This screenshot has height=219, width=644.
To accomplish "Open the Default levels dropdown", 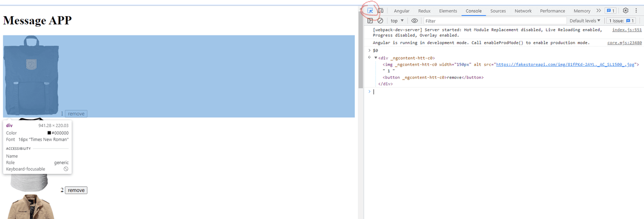I will click(586, 21).
